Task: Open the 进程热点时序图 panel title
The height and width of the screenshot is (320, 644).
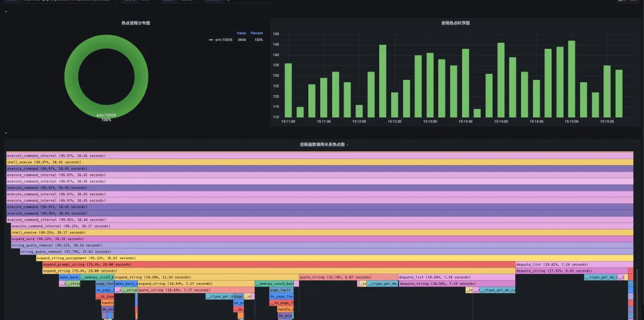Action: pos(456,23)
